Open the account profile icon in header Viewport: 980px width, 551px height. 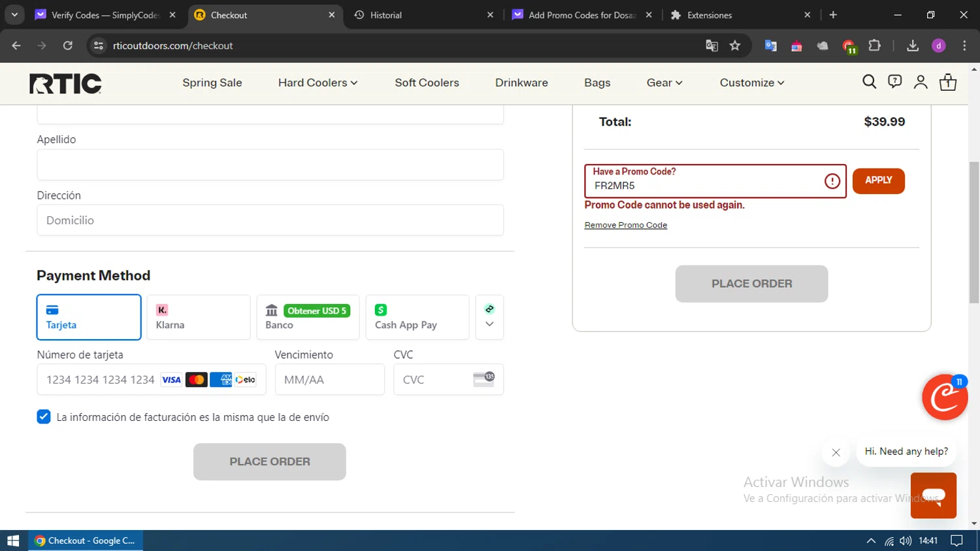tap(921, 82)
